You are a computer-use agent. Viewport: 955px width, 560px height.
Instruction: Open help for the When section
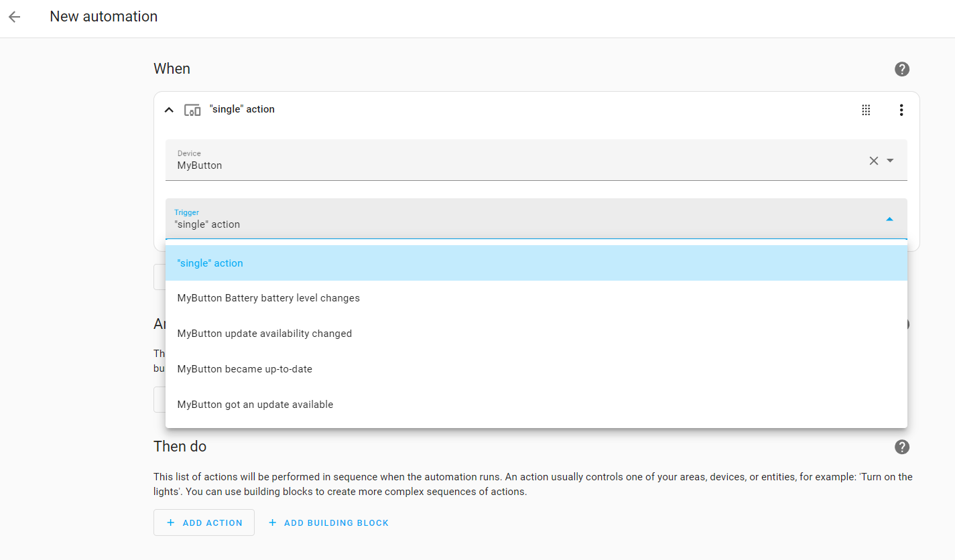[902, 69]
